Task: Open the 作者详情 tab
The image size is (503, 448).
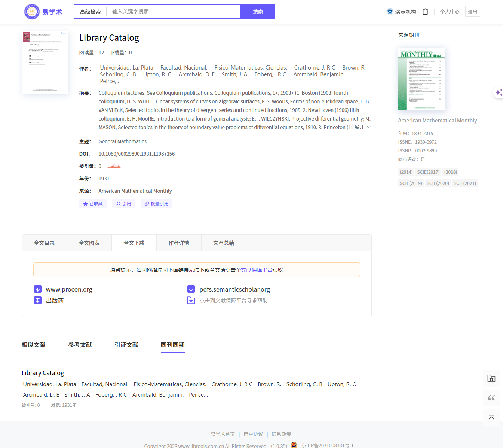Action: click(179, 243)
